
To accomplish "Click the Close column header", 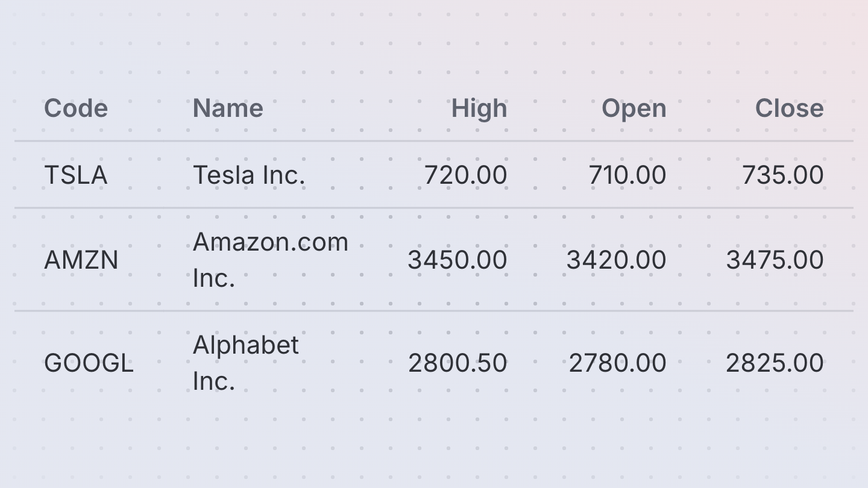I will click(789, 108).
